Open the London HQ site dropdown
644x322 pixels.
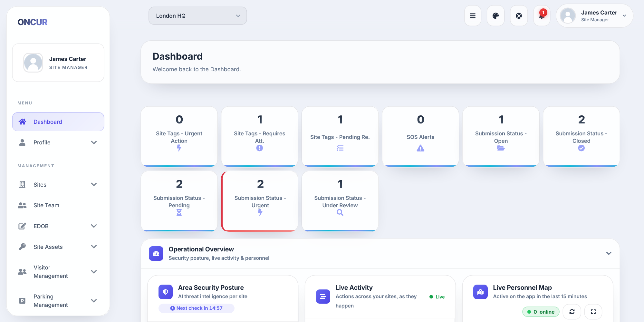[197, 16]
